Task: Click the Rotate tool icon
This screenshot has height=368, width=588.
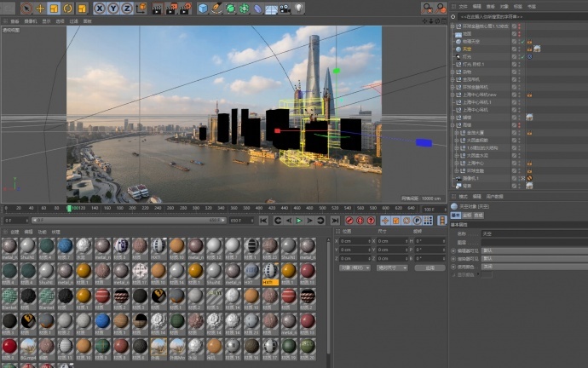Action: pos(67,8)
